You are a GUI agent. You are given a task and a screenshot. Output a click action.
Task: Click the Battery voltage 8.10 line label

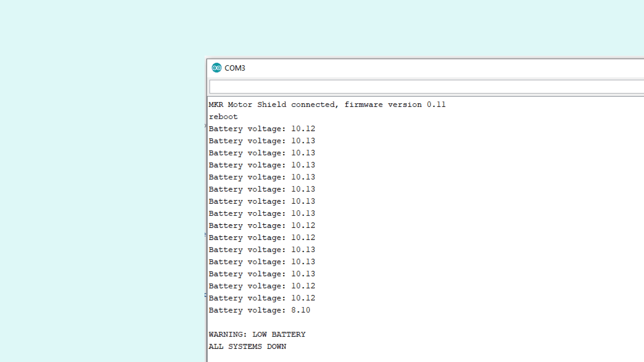coord(247,310)
